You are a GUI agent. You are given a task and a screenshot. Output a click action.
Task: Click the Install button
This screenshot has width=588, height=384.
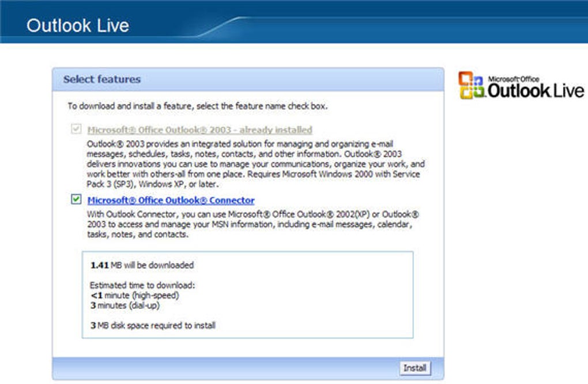tap(414, 368)
